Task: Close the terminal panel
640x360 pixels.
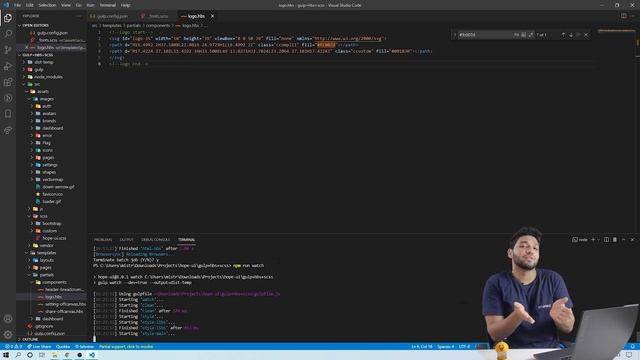Action: tap(632, 240)
